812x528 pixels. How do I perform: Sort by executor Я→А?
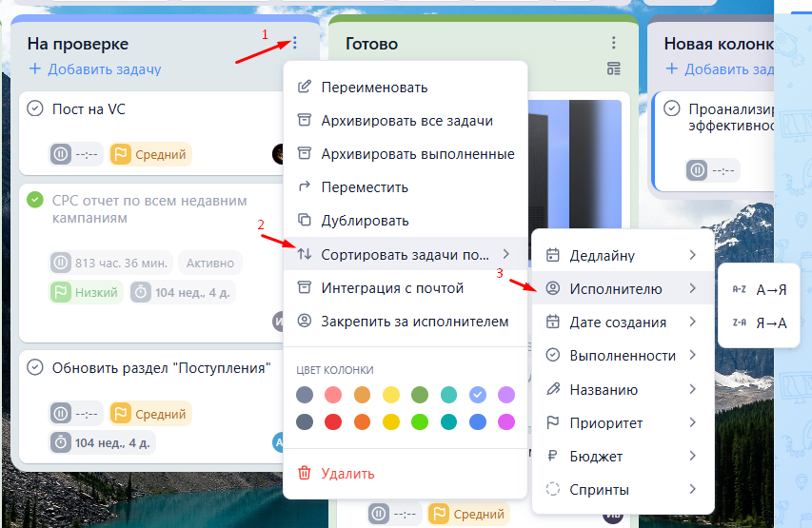(759, 323)
